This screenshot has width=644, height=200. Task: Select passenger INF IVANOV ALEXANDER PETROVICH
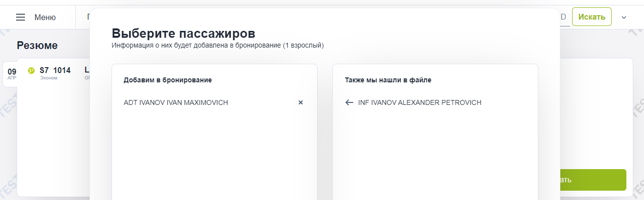(x=420, y=102)
